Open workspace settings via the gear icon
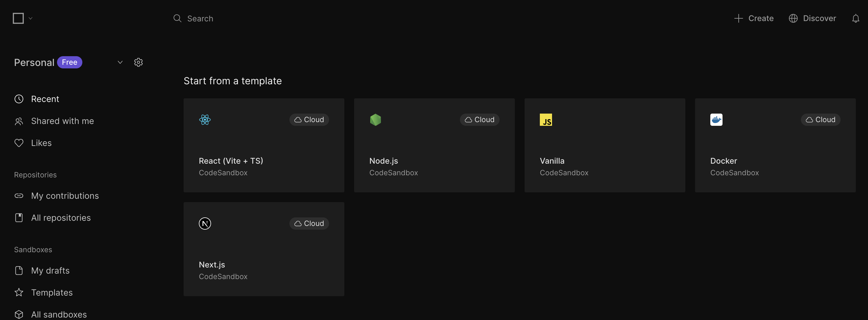Viewport: 868px width, 320px height. pyautogui.click(x=138, y=62)
